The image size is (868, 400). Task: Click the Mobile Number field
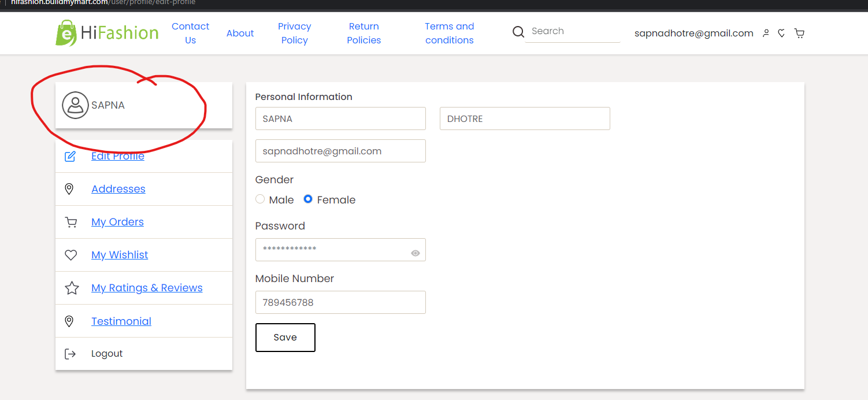pyautogui.click(x=340, y=302)
